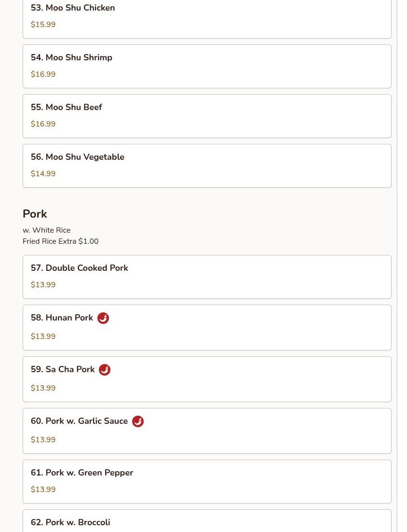Image resolution: width=407 pixels, height=532 pixels.
Task: Click the $15.99 price under Moo Shu Chicken
Action: pyautogui.click(x=43, y=25)
